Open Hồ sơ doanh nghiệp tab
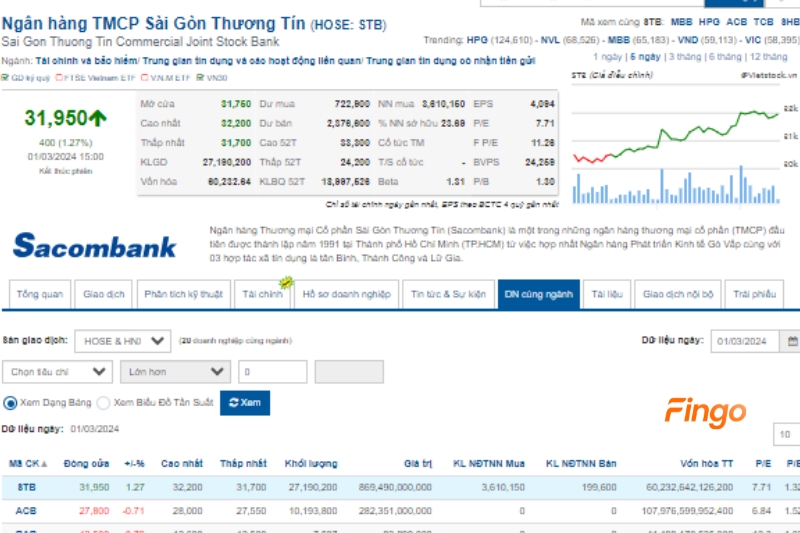 tap(346, 294)
